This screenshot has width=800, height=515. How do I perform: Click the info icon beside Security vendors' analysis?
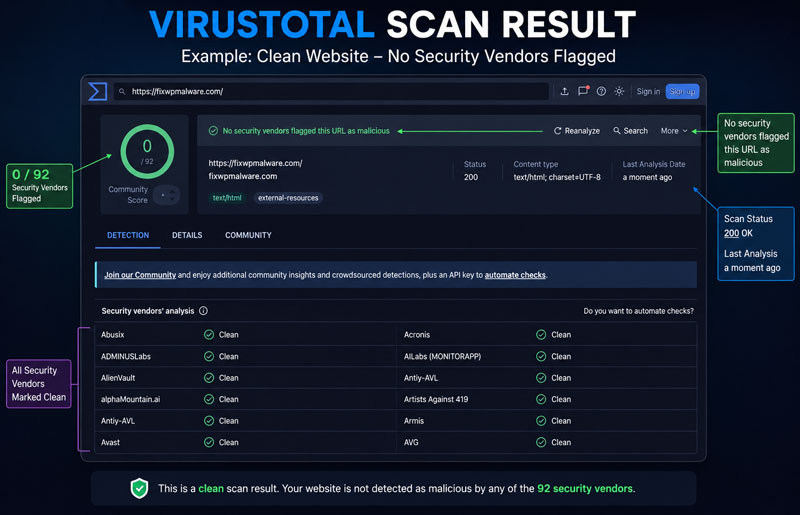point(203,311)
